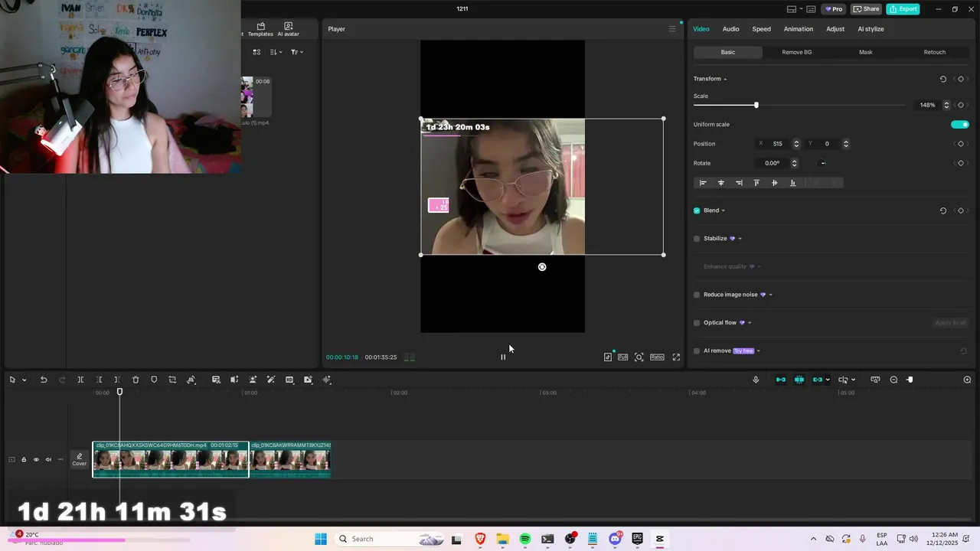The height and width of the screenshot is (551, 980).
Task: Open the crop tool in timeline toolbar
Action: [172, 380]
